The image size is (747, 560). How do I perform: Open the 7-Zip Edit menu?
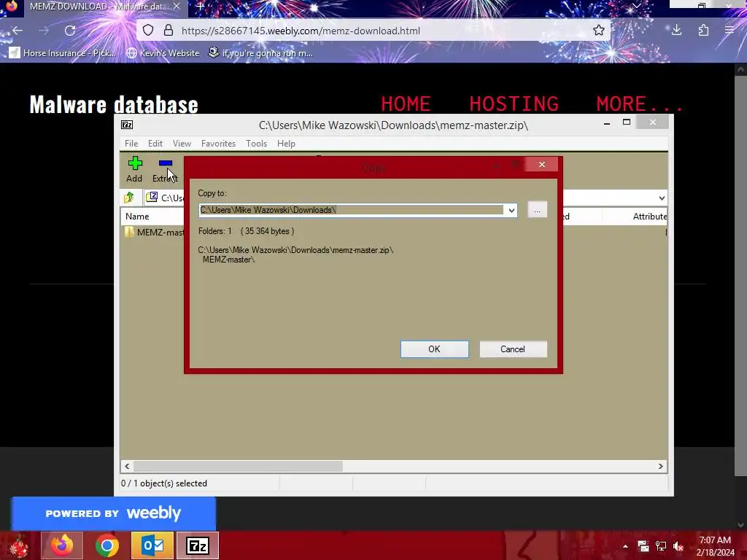(155, 144)
